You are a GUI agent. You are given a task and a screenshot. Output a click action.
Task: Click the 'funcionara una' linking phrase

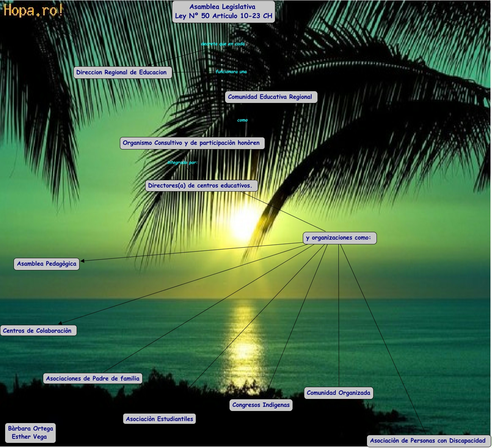point(231,72)
